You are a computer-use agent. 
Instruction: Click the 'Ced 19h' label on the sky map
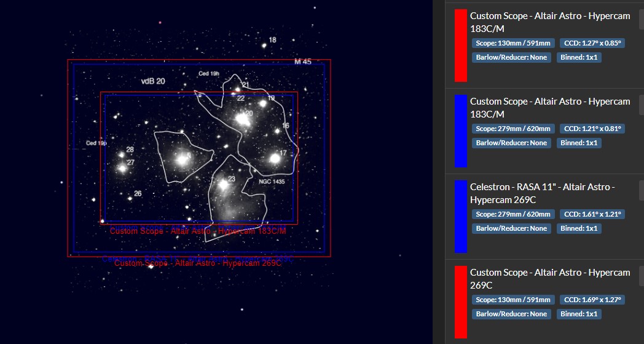coord(209,74)
